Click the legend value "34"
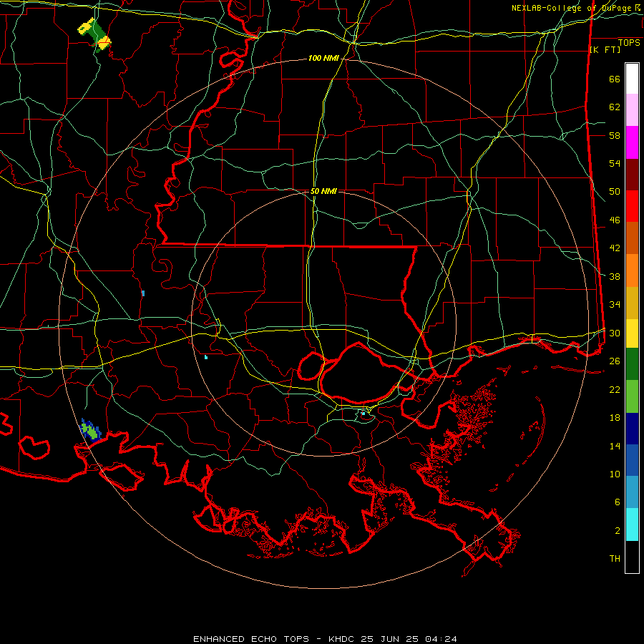 (615, 305)
